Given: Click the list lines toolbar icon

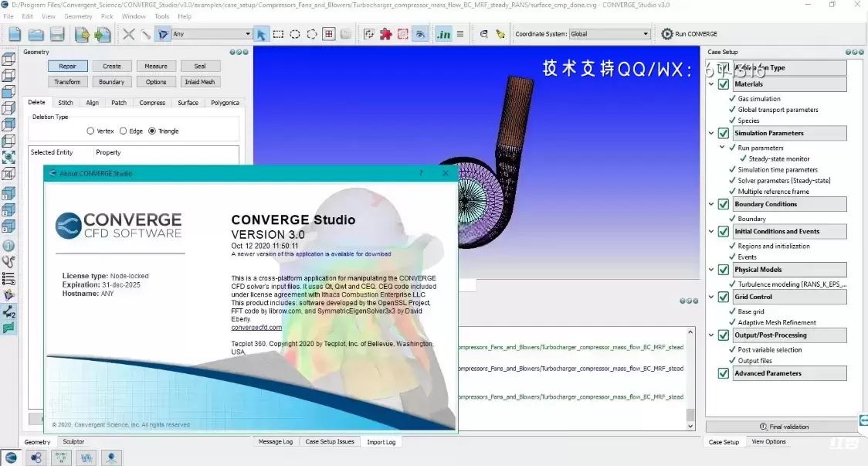Looking at the screenshot, I should 460,34.
